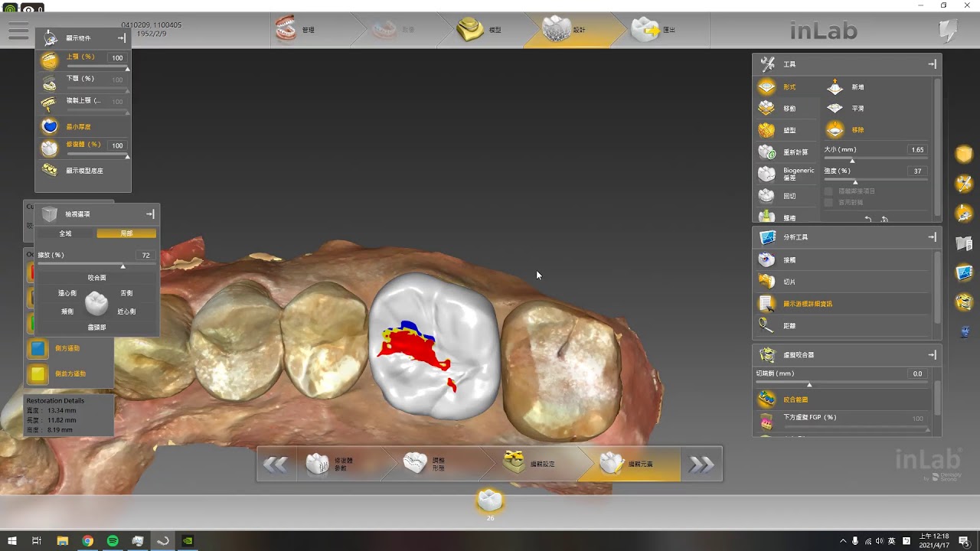Select the 匯出 phase step

click(655, 30)
